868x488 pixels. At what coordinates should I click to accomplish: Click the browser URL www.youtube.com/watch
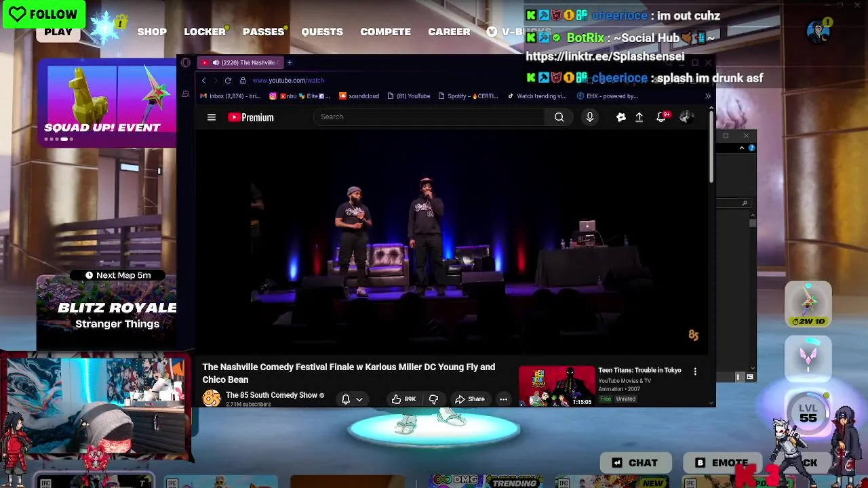click(x=288, y=81)
